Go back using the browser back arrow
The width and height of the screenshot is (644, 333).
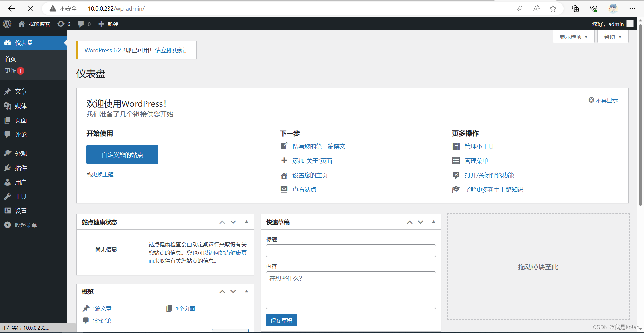12,9
